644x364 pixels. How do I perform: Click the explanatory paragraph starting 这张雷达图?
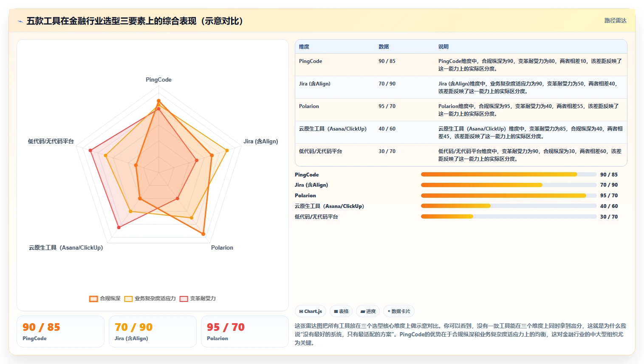click(x=460, y=334)
